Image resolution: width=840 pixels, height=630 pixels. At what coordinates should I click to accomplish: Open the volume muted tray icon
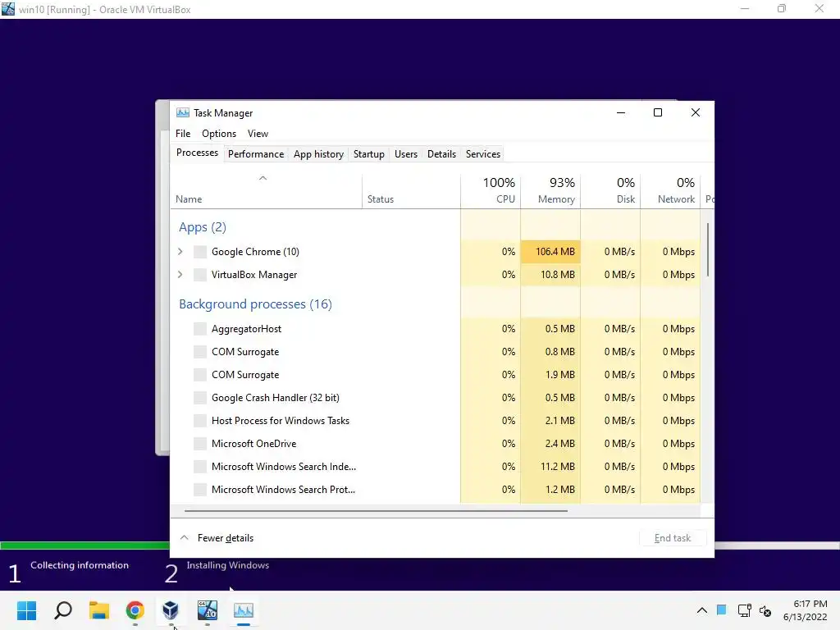tap(765, 610)
